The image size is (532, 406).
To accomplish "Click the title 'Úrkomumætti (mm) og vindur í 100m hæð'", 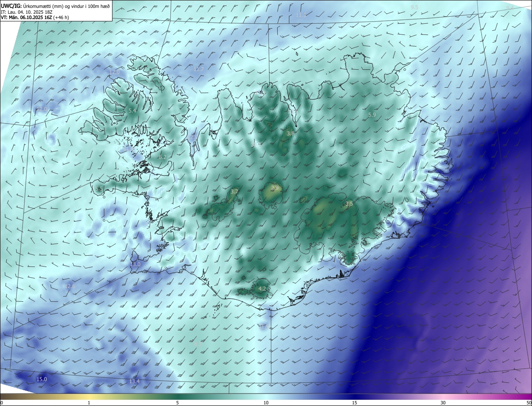I will pyautogui.click(x=66, y=5).
